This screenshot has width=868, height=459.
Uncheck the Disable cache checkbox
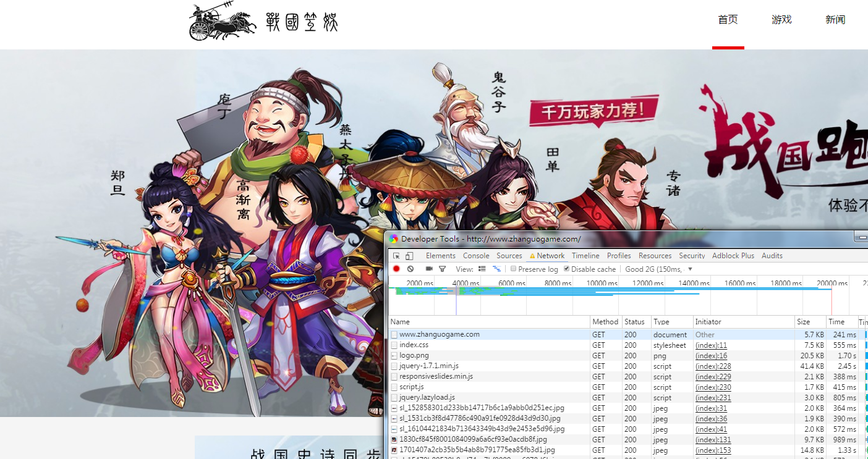(x=567, y=269)
